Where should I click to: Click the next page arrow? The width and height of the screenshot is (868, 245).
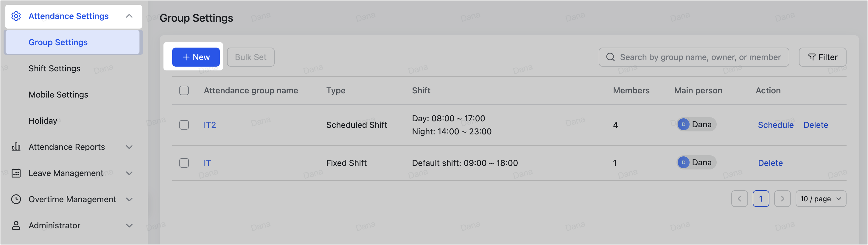[x=783, y=199]
